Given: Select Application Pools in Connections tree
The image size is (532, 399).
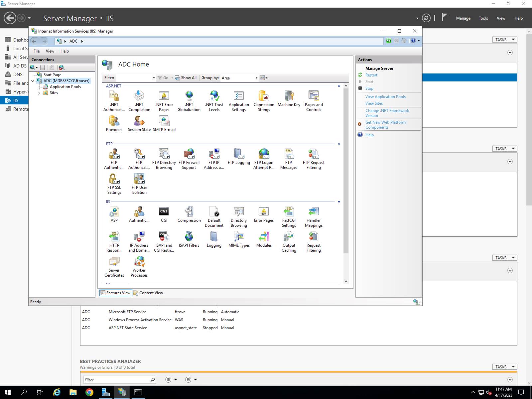Looking at the screenshot, I should 65,87.
